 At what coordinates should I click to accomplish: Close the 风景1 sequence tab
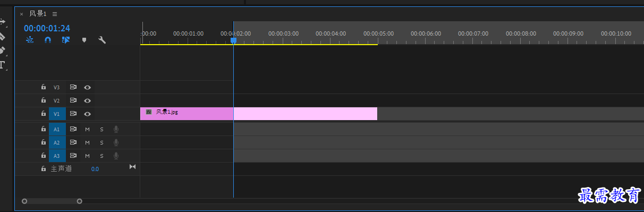pos(21,14)
